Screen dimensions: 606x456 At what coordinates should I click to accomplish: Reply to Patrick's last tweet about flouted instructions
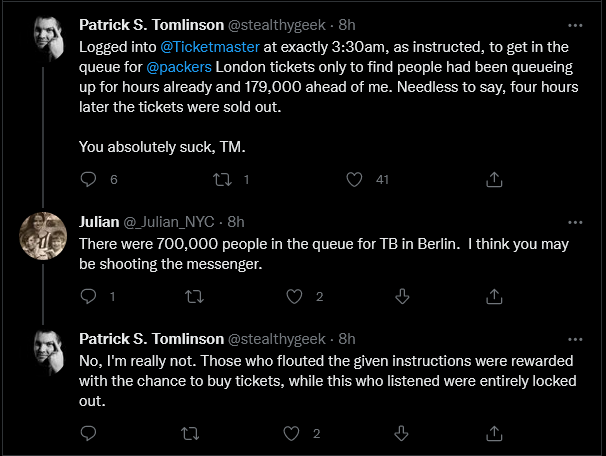(x=88, y=433)
